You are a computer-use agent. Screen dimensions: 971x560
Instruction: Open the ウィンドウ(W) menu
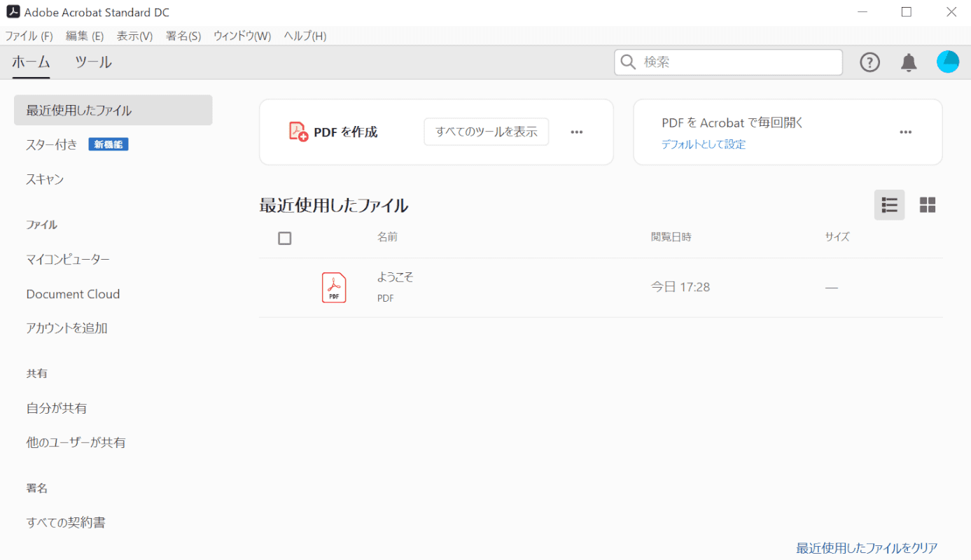pos(242,36)
